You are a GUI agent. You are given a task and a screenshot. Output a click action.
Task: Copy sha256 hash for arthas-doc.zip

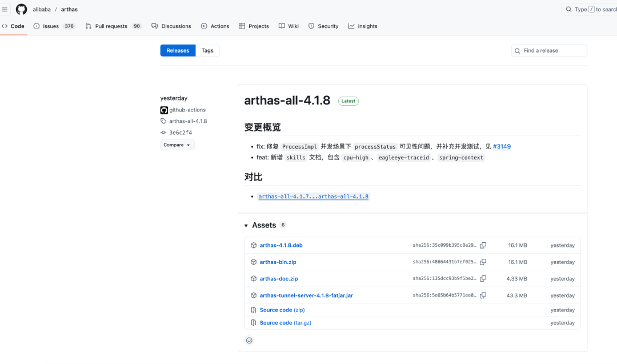483,279
